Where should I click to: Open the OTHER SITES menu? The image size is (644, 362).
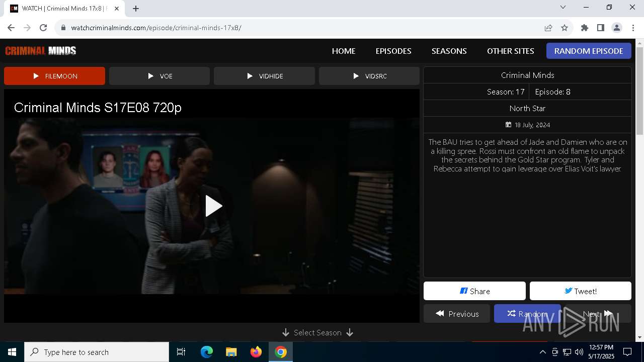pos(511,51)
